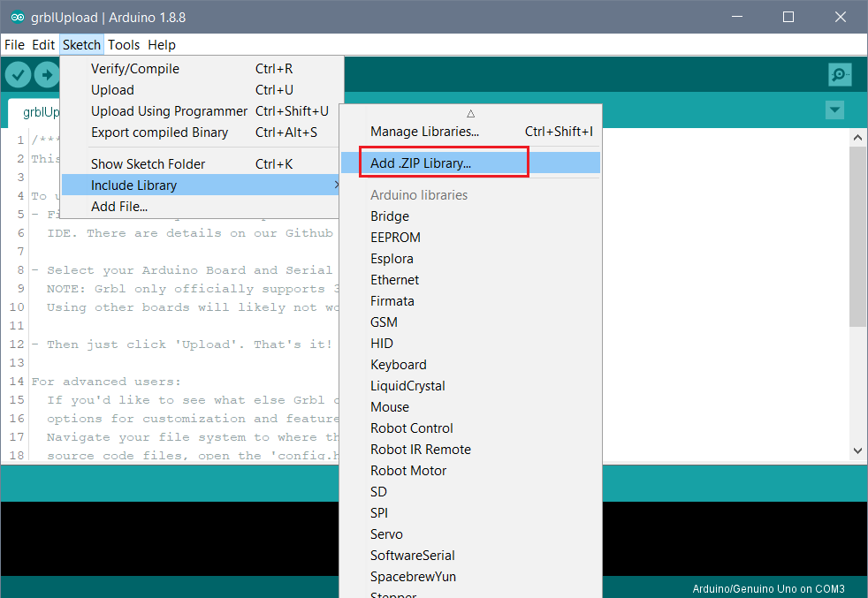This screenshot has width=868, height=598.
Task: Include the SpacebrewYun library
Action: [x=470, y=577]
